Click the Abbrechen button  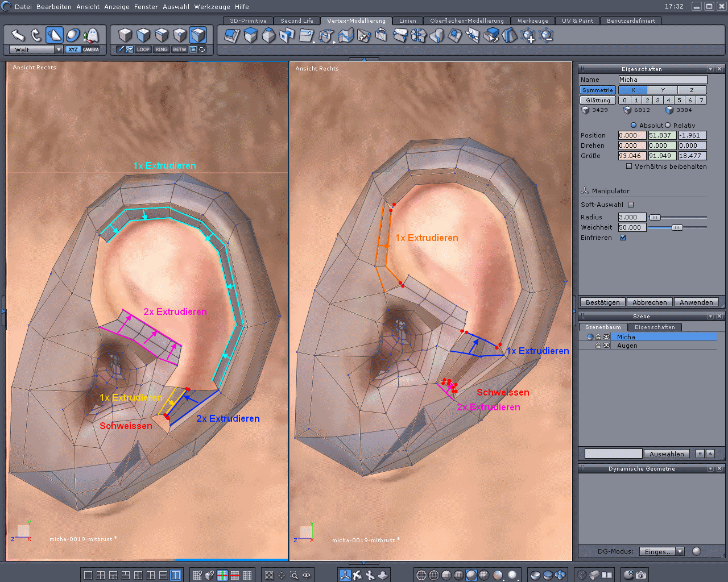point(650,302)
